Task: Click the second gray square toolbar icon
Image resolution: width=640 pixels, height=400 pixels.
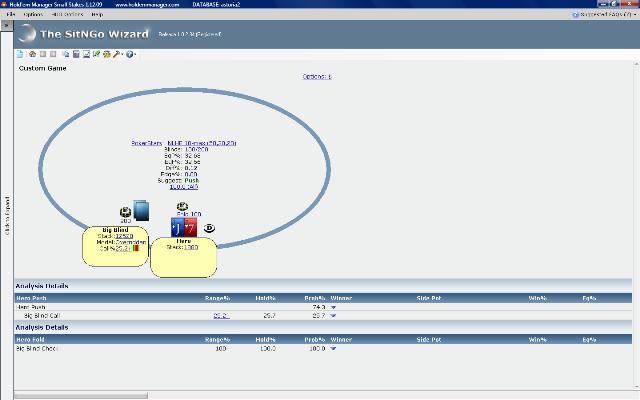Action: 53,54
